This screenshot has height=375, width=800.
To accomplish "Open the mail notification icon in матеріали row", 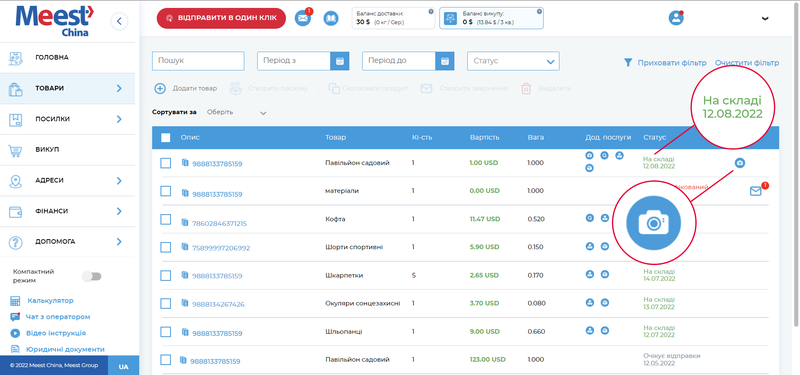I will pyautogui.click(x=756, y=191).
